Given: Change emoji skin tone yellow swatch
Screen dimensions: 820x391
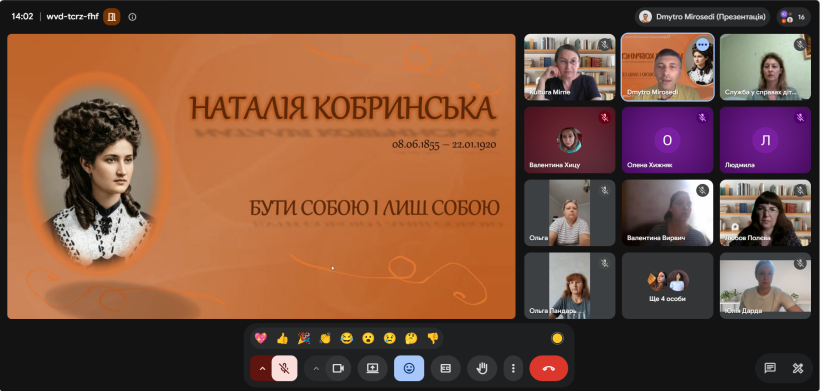Looking at the screenshot, I should point(557,338).
